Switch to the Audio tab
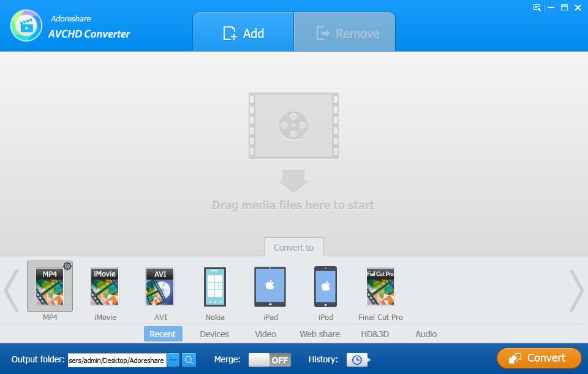The height and width of the screenshot is (374, 588). 426,334
